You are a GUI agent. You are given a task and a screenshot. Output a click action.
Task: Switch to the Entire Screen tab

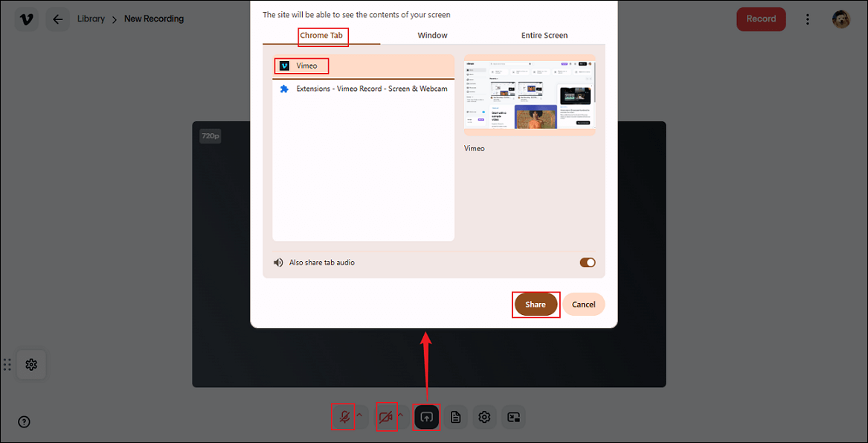tap(544, 35)
